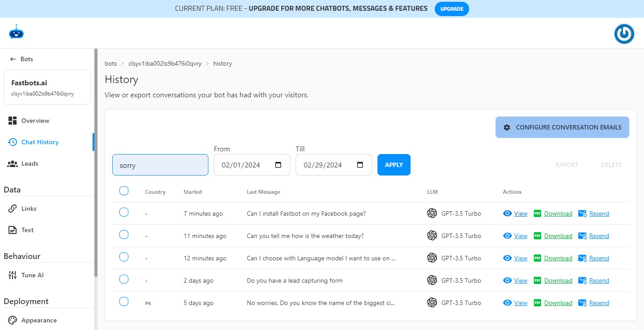Click the Text document icon
This screenshot has width=644, height=330.
coord(13,230)
